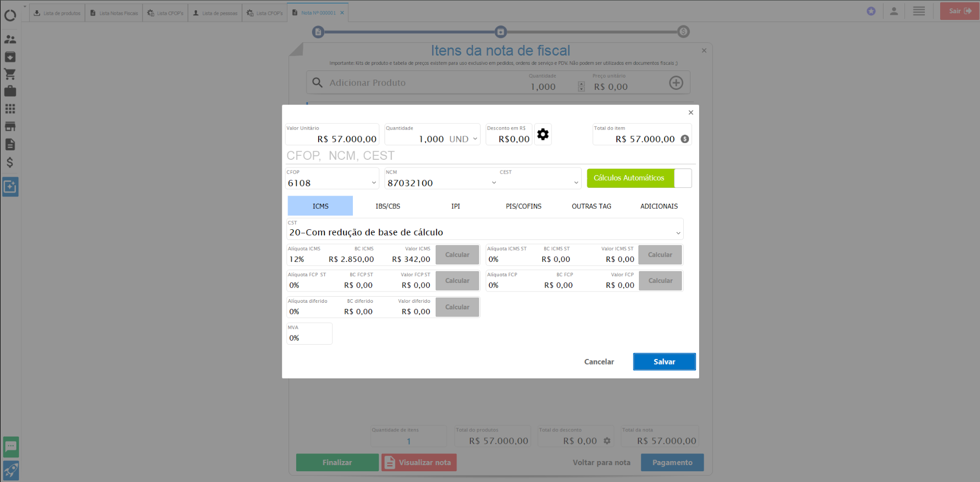The height and width of the screenshot is (482, 980).
Task: Open the shopping cart sidebar icon
Action: click(x=10, y=74)
